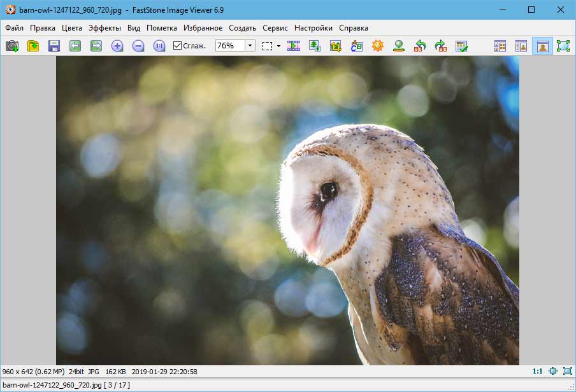Screen dimensions: 576x392
Task: Open the selection shape dropdown arrow
Action: click(278, 46)
